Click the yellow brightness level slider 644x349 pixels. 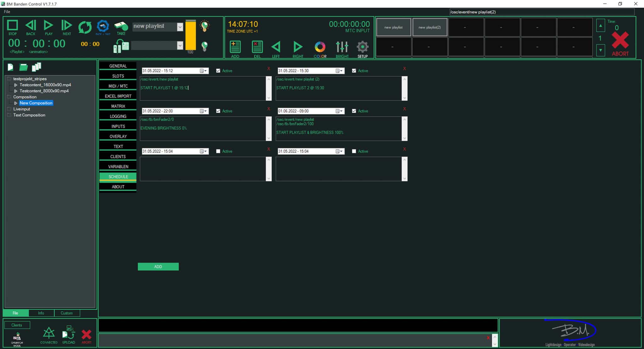pyautogui.click(x=191, y=35)
